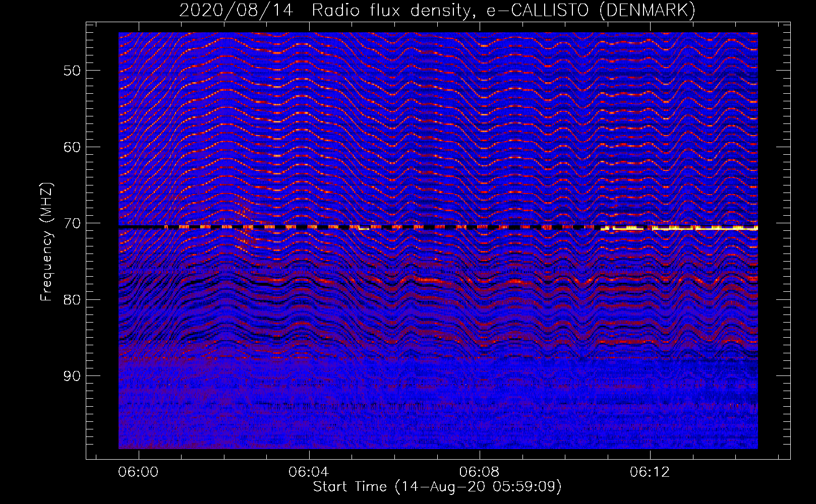This screenshot has height=504, width=816.
Task: Click the 06:12 time tick label
Action: (x=650, y=472)
